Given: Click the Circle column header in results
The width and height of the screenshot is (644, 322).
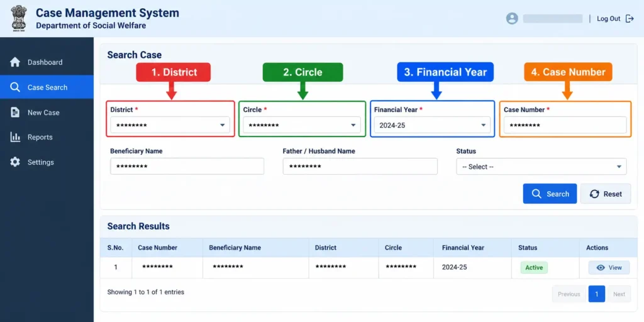Looking at the screenshot, I should (394, 248).
